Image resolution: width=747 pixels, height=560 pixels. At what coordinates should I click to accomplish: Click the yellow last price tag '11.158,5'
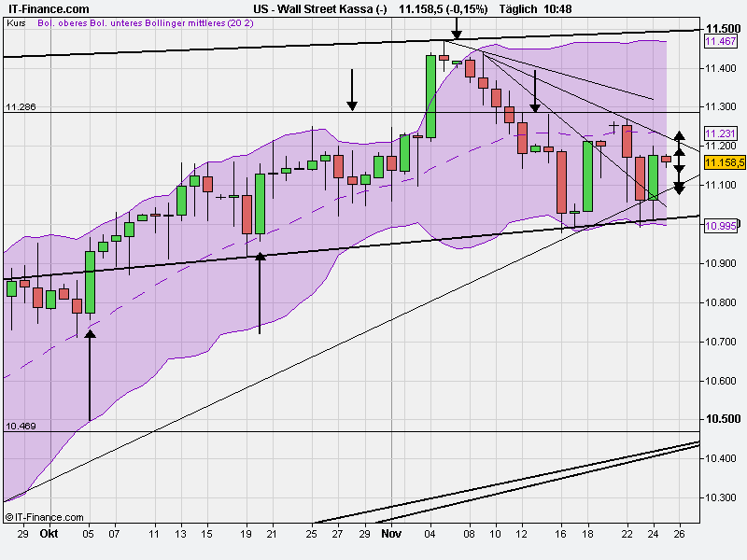pos(725,162)
